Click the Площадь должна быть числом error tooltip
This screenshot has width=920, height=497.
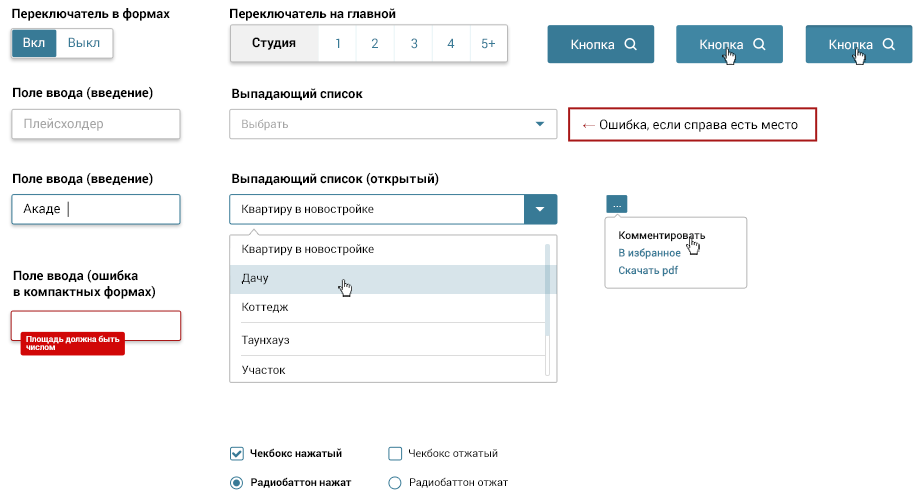tap(73, 343)
